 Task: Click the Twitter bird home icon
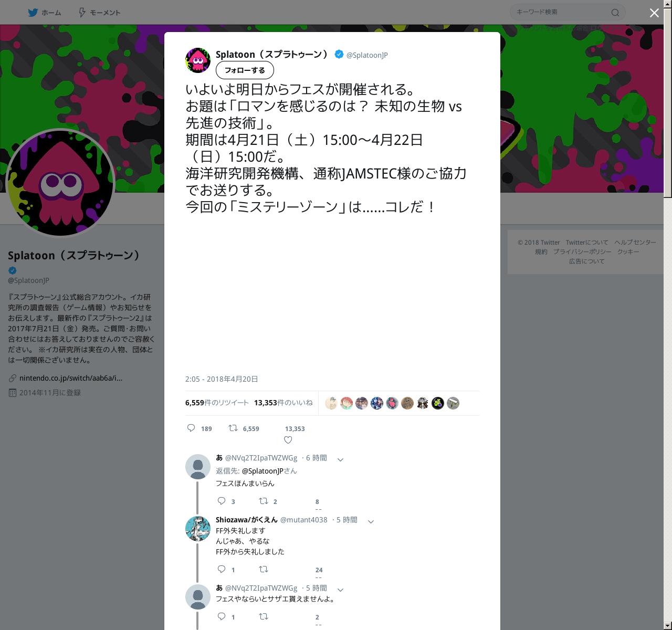(33, 13)
